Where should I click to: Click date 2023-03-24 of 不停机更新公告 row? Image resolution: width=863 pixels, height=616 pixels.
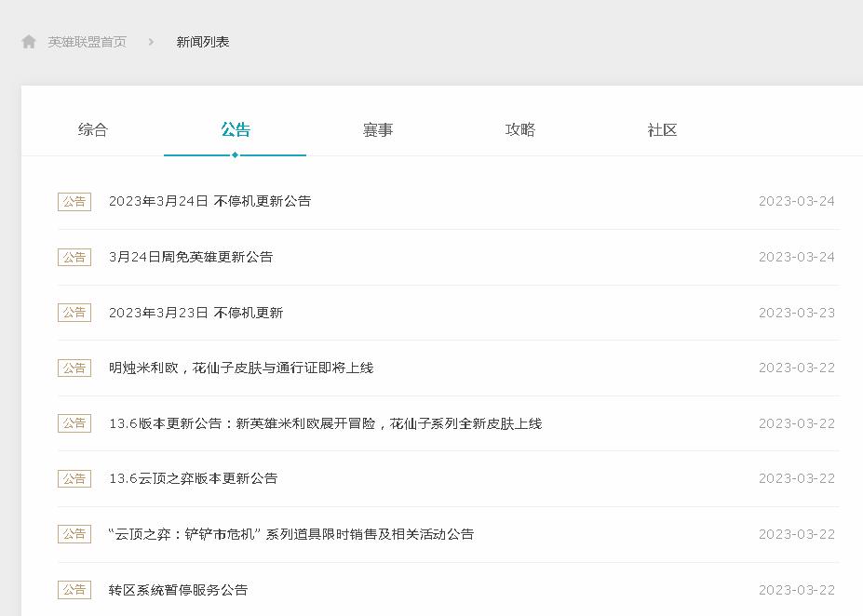[x=796, y=201]
